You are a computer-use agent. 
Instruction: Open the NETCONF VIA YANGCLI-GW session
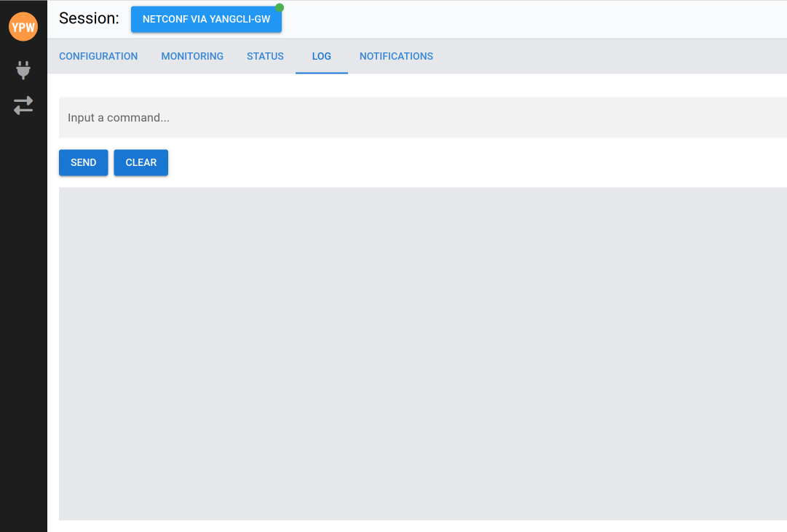coord(206,20)
